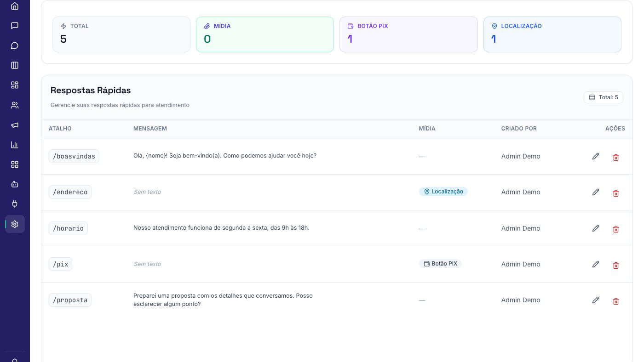Delete the /horario quick reply
Screen dimensions: 644x362
point(616,229)
